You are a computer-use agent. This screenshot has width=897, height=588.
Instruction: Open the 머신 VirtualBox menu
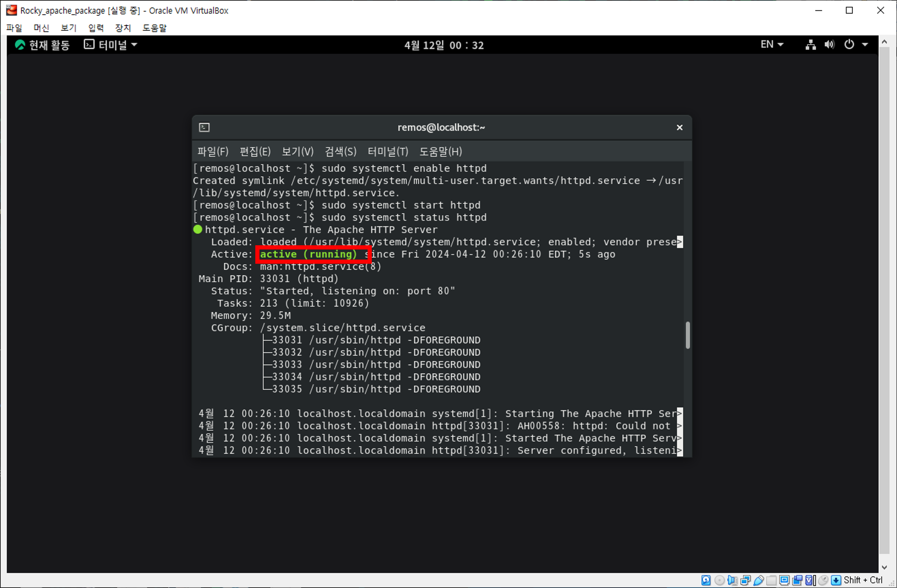(x=41, y=28)
